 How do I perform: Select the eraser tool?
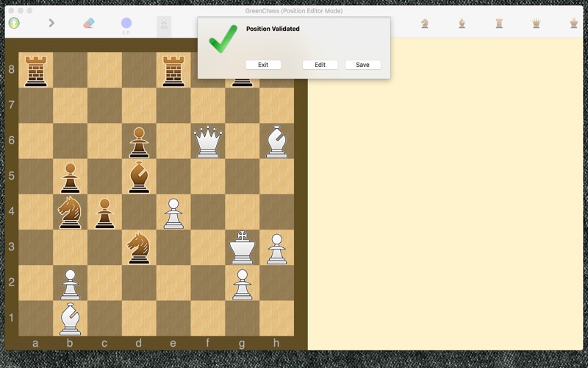pos(89,24)
